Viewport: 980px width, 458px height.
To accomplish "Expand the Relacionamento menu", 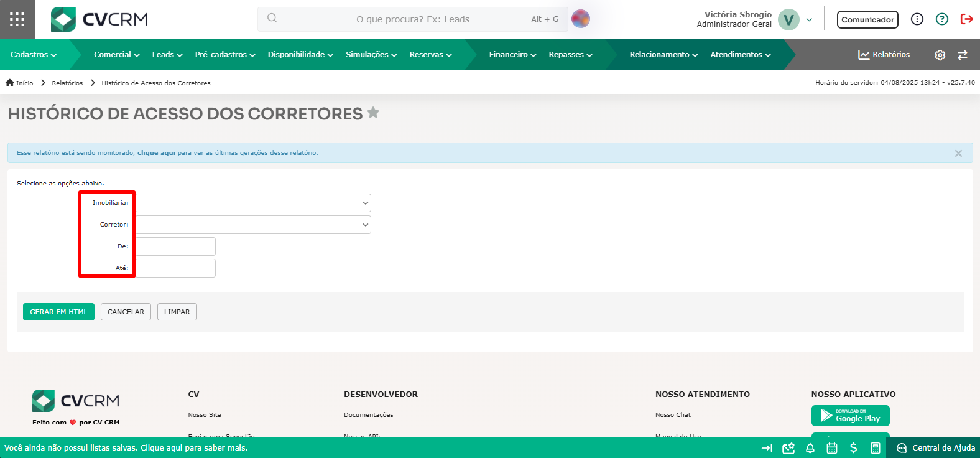I will tap(663, 55).
